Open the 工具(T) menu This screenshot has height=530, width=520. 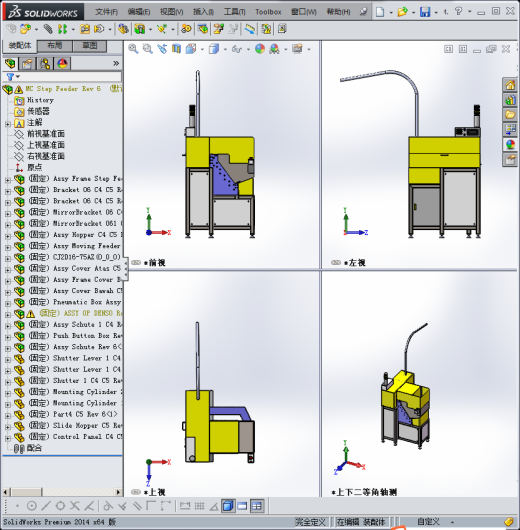tap(234, 12)
